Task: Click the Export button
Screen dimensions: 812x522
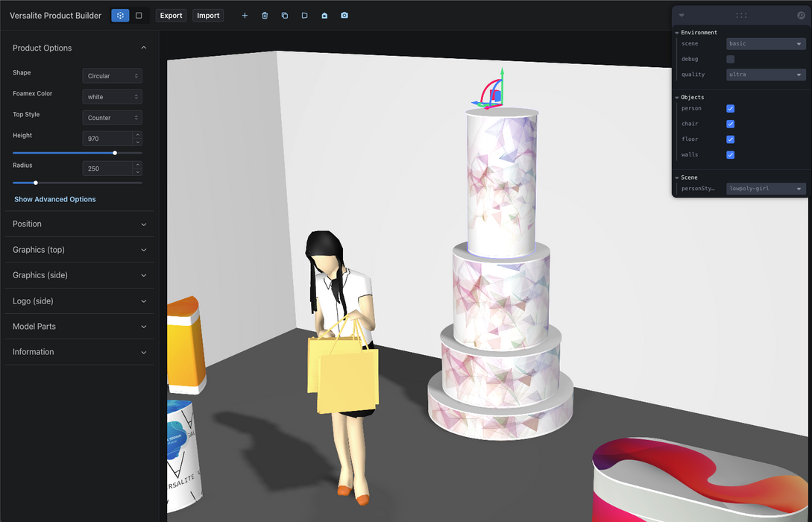Action: [171, 16]
